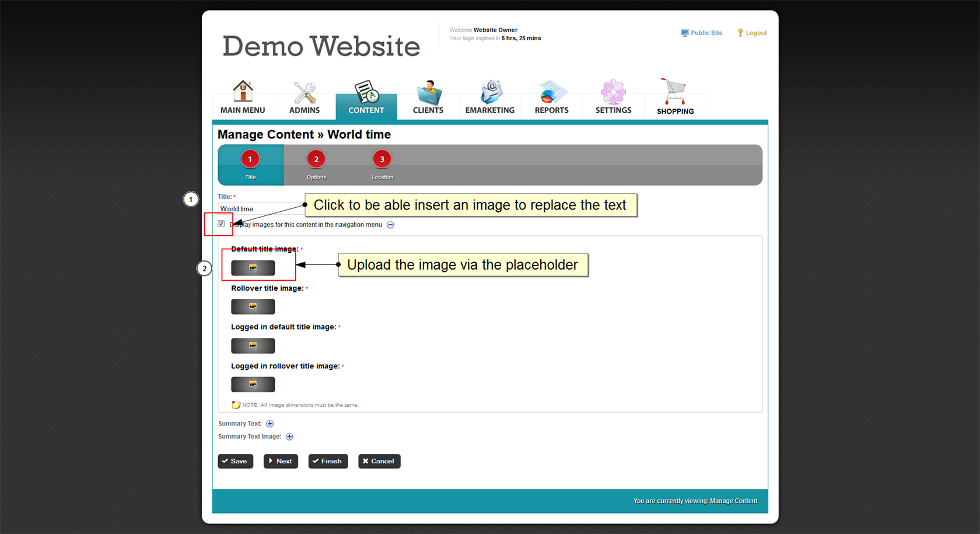The height and width of the screenshot is (534, 980).
Task: Open the Admins tools icon
Action: (x=304, y=92)
